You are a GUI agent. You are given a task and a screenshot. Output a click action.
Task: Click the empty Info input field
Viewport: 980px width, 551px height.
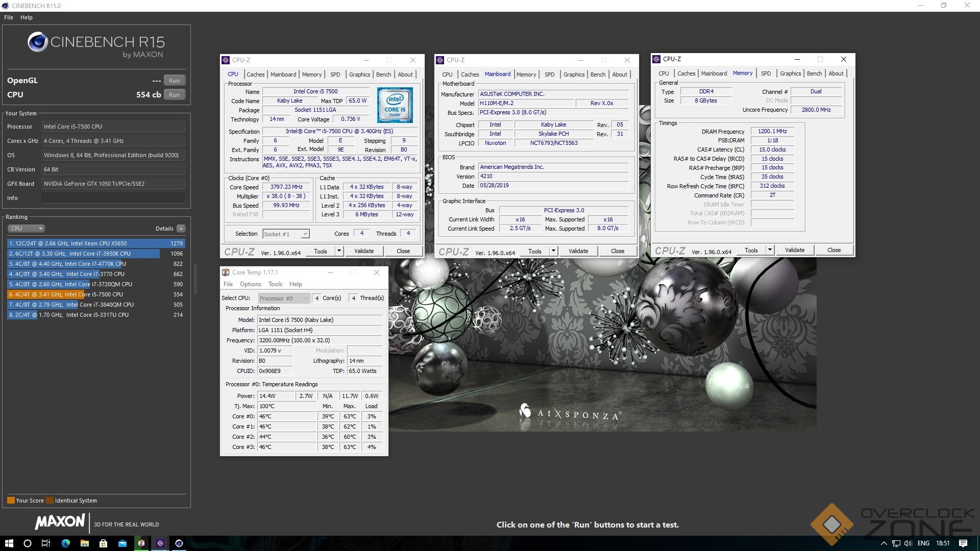(x=113, y=198)
